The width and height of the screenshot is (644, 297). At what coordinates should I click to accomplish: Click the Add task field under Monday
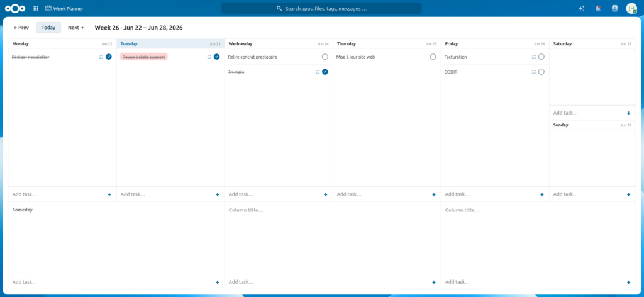click(57, 194)
